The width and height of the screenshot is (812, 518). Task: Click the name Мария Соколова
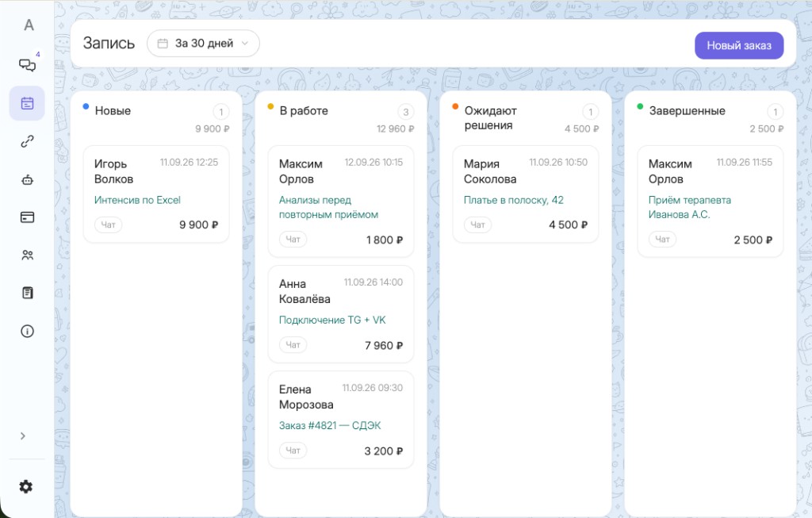pos(490,171)
